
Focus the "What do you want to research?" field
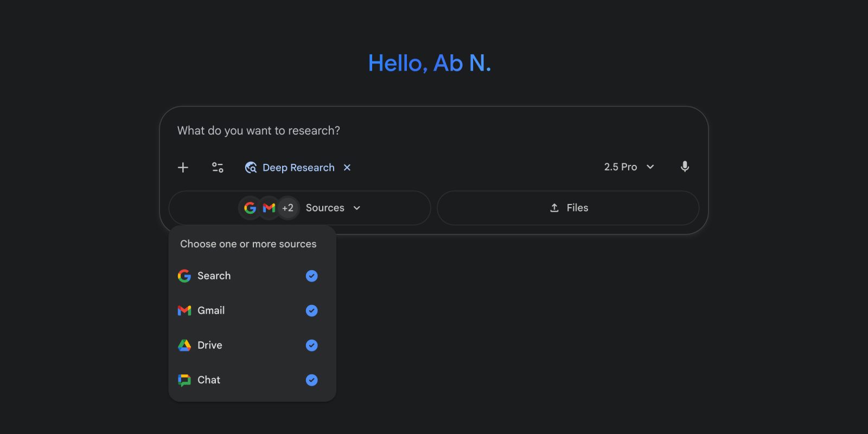tap(380, 131)
